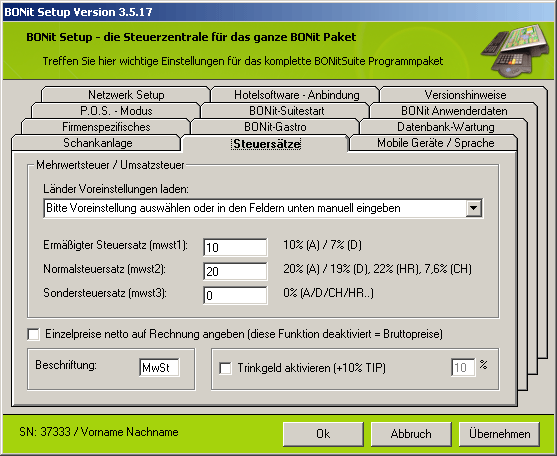Click the 'Beschriftung:' label
The height and width of the screenshot is (456, 557).
pos(66,365)
